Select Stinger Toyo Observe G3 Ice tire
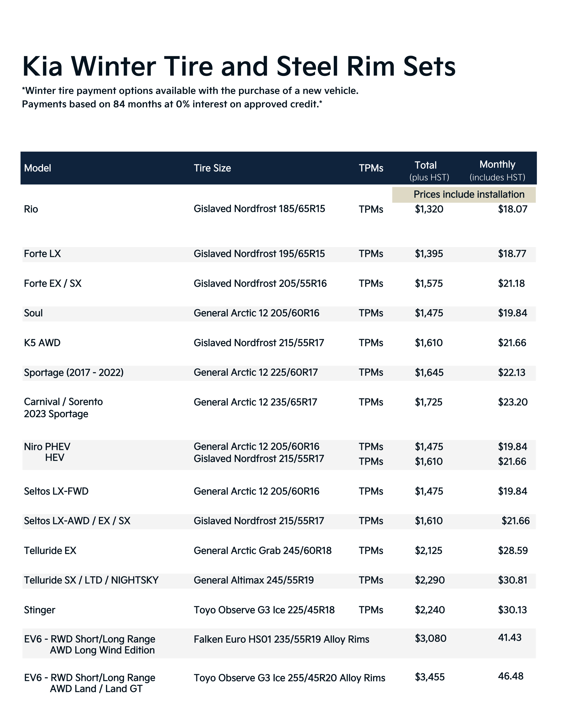The height and width of the screenshot is (728, 563). pos(264,610)
